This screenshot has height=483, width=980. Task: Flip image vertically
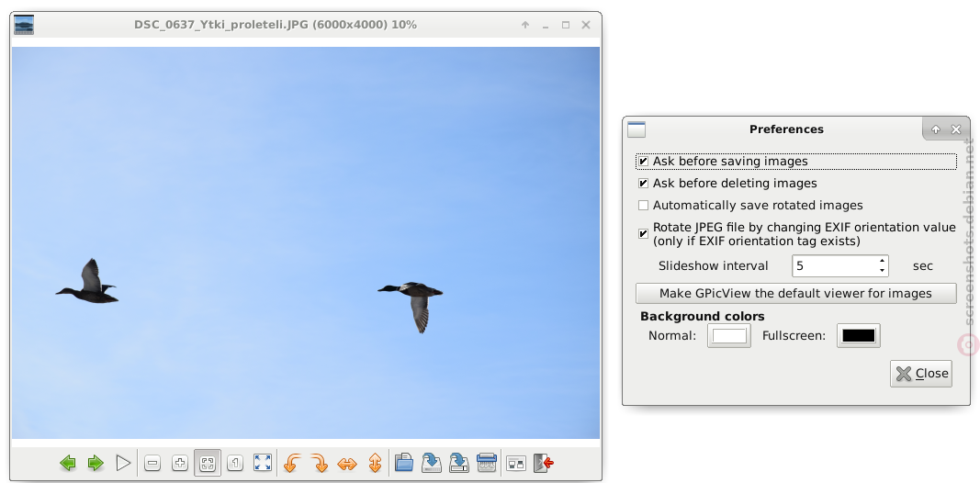coord(375,463)
